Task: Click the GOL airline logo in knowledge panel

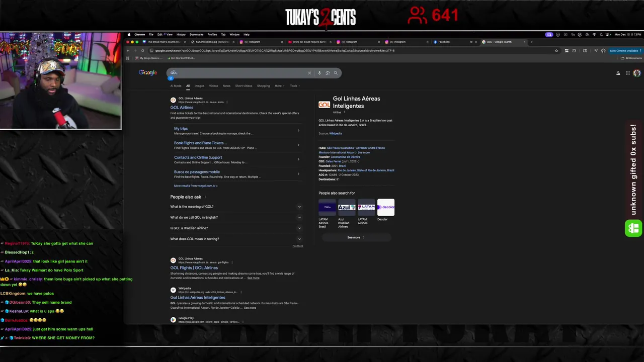Action: [x=324, y=104]
